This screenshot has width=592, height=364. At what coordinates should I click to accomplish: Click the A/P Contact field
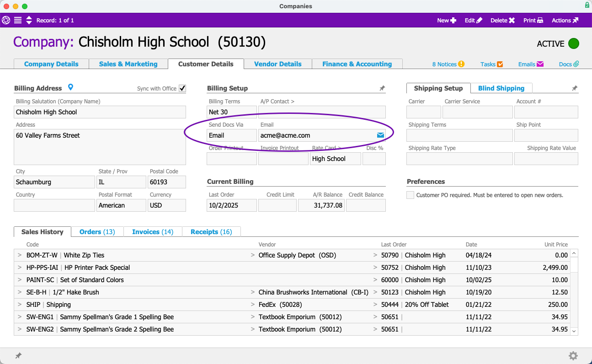coord(322,112)
